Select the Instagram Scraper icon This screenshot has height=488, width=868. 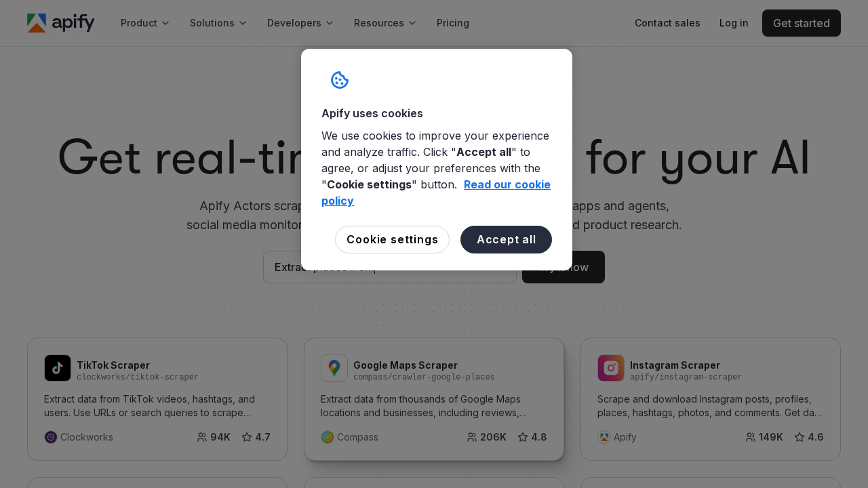(x=611, y=368)
